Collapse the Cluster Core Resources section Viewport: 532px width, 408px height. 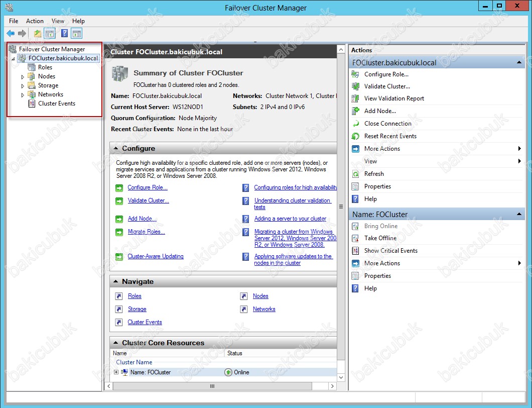click(116, 343)
